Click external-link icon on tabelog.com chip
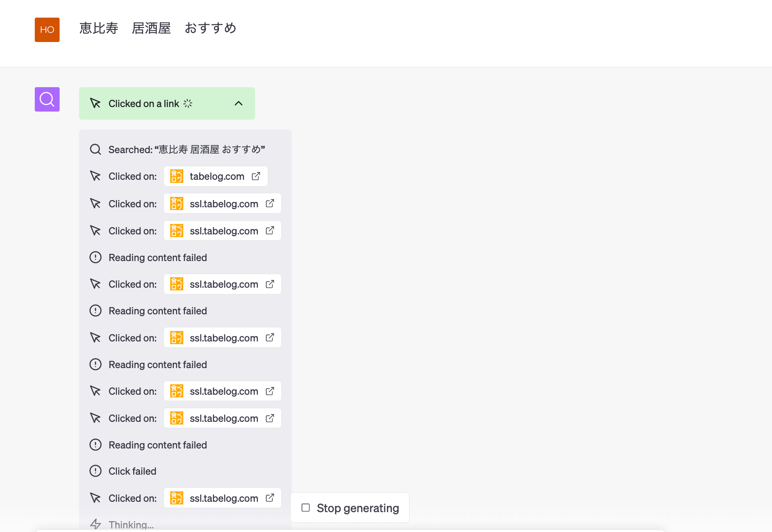This screenshot has width=772, height=532. tap(256, 176)
